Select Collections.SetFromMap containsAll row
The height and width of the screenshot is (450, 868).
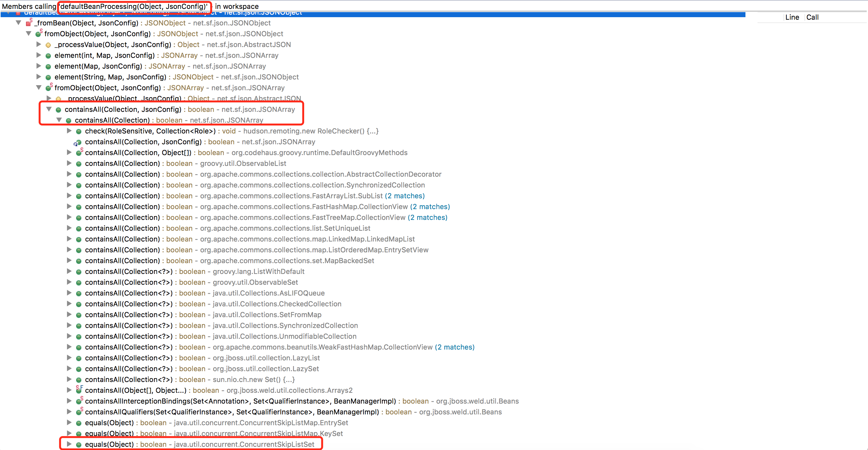(203, 315)
